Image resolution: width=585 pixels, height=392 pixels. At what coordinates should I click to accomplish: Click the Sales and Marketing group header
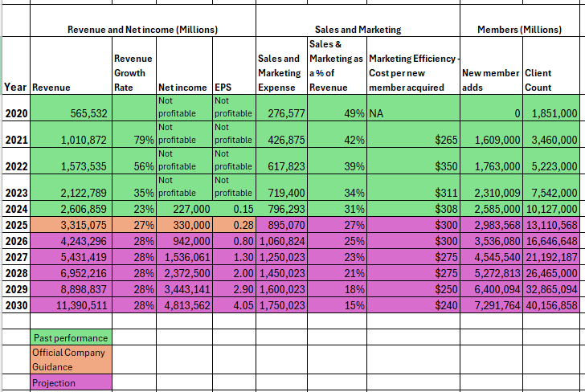click(358, 21)
